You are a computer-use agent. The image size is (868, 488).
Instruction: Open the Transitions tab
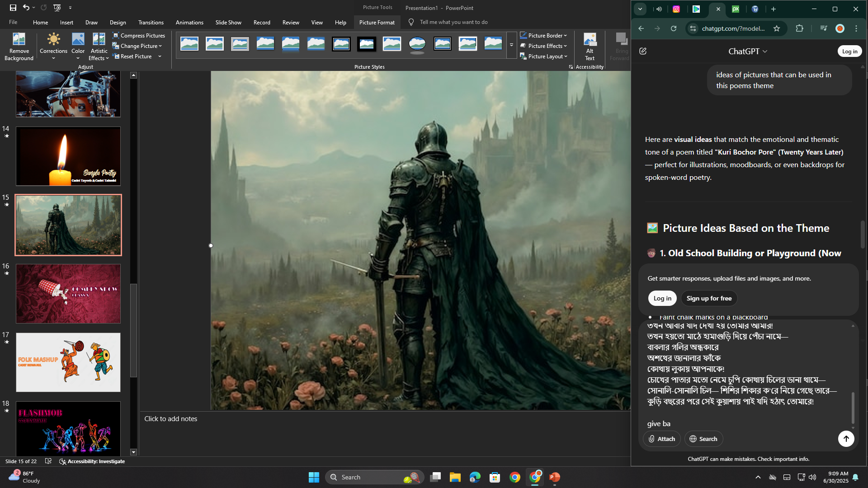151,22
